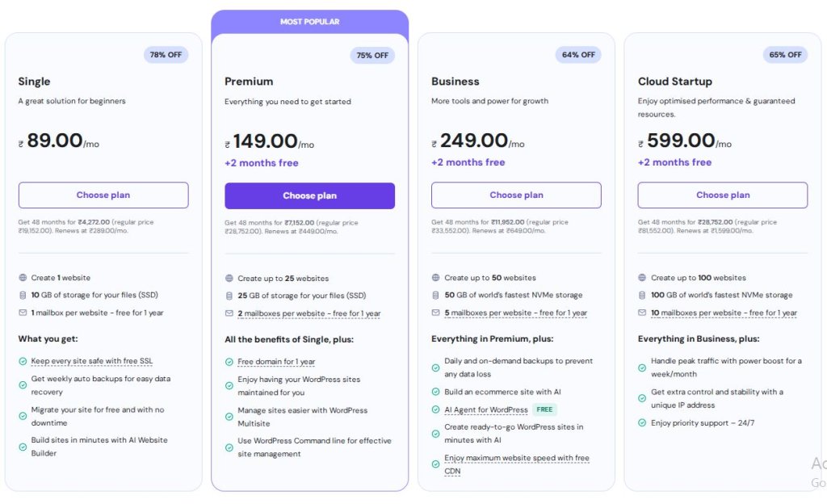827x504 pixels.
Task: Choose the Single plan
Action: click(x=103, y=195)
